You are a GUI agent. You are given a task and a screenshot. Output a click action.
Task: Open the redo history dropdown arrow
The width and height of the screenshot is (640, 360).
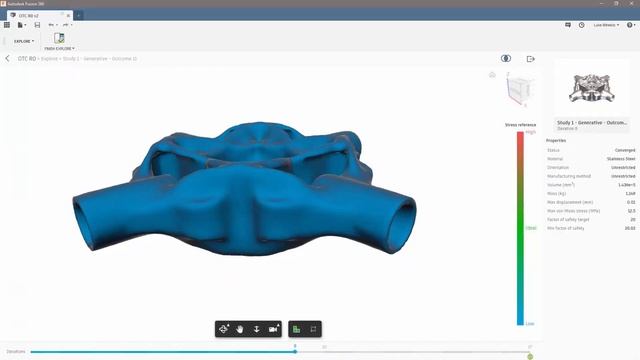pyautogui.click(x=71, y=25)
